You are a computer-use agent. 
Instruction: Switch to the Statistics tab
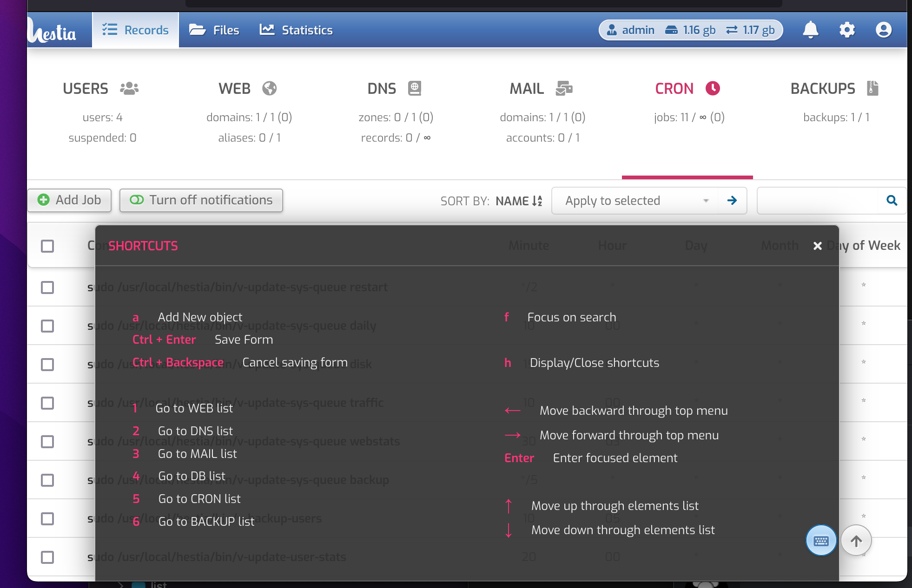tap(296, 30)
